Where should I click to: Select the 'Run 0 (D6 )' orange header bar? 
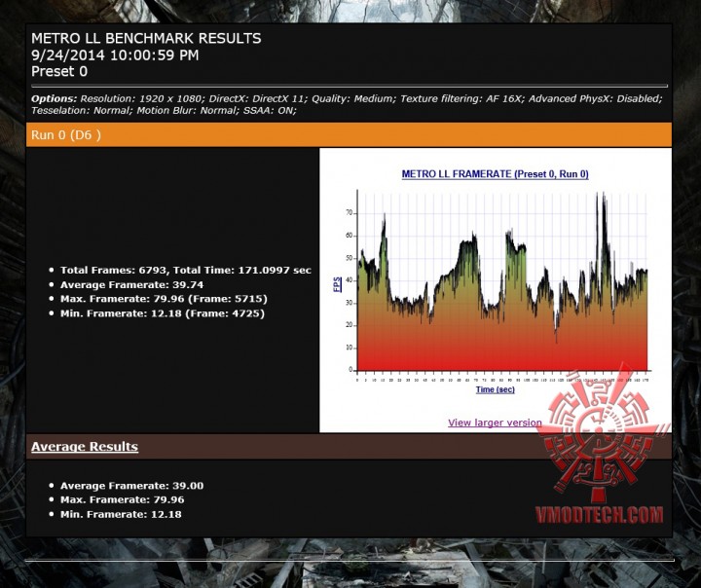[x=349, y=134]
